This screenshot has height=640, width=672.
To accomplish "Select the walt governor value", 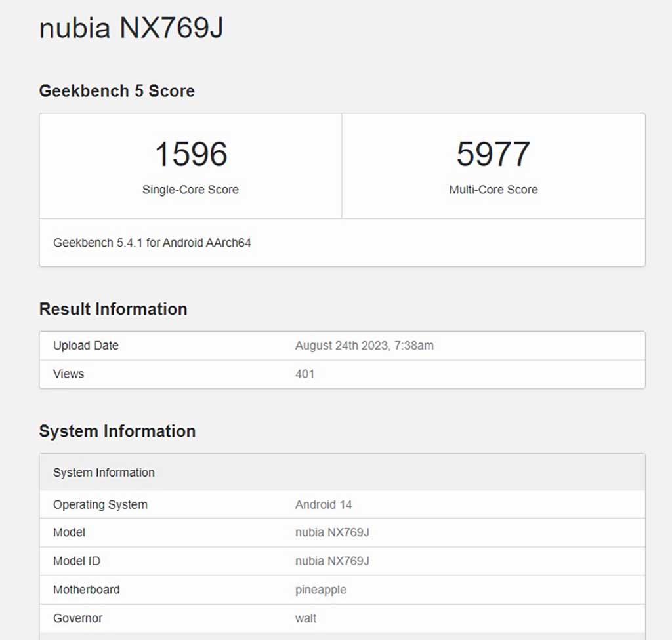I will (306, 618).
